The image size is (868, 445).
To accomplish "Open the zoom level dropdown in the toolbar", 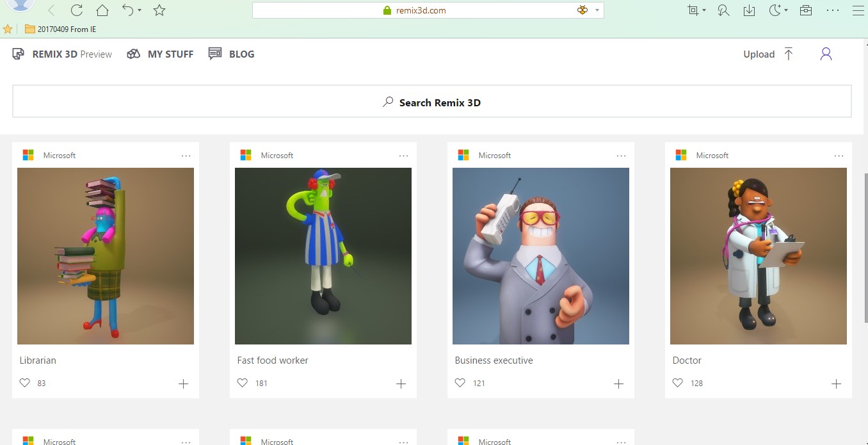I will 696,10.
